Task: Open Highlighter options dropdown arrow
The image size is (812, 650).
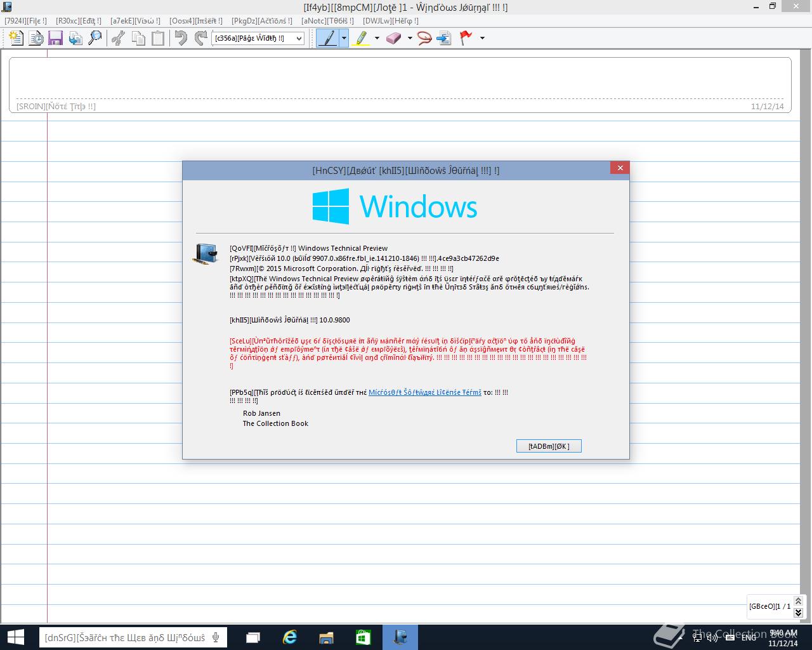Action: click(x=377, y=38)
